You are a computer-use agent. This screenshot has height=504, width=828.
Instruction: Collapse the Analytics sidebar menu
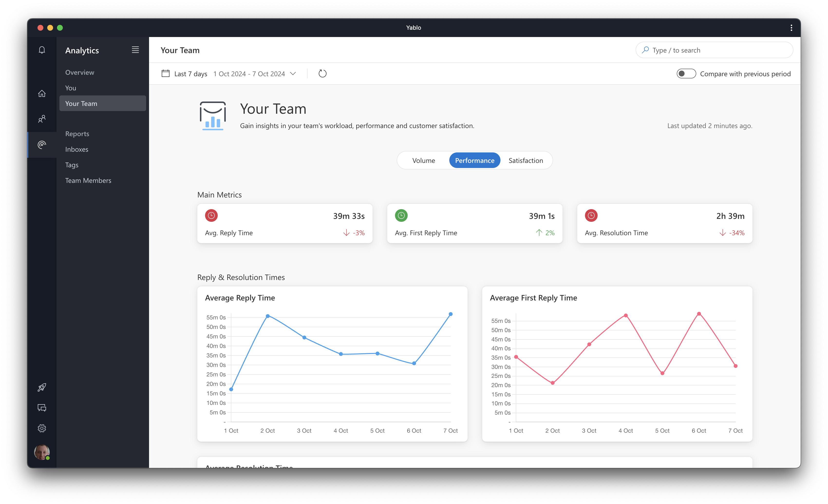pyautogui.click(x=135, y=50)
